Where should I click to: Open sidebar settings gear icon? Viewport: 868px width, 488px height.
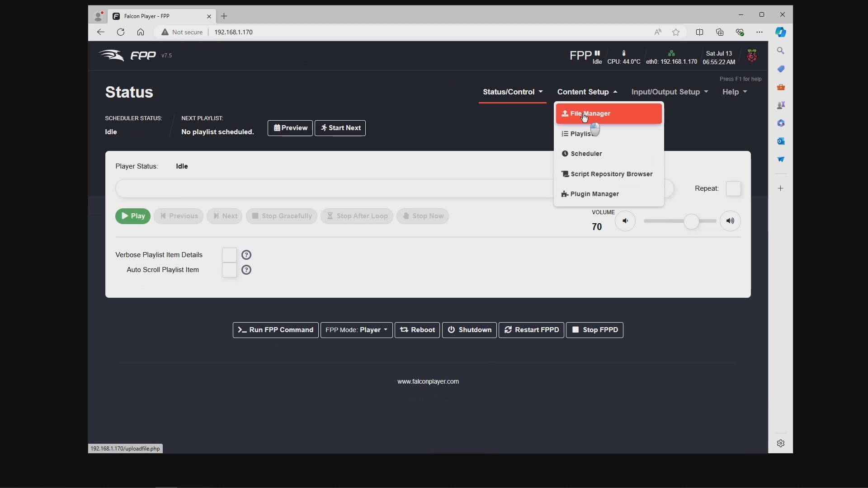pyautogui.click(x=781, y=443)
